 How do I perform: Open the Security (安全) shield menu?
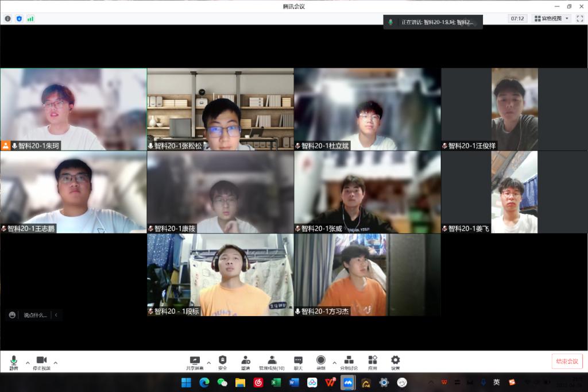[x=222, y=362]
